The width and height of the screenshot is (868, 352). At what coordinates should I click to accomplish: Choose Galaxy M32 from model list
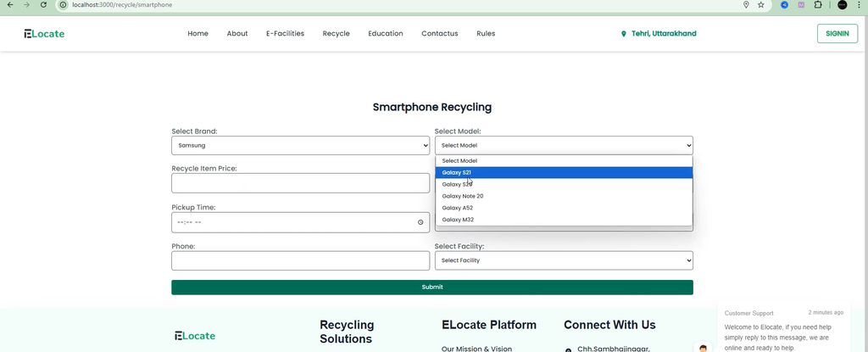564,220
